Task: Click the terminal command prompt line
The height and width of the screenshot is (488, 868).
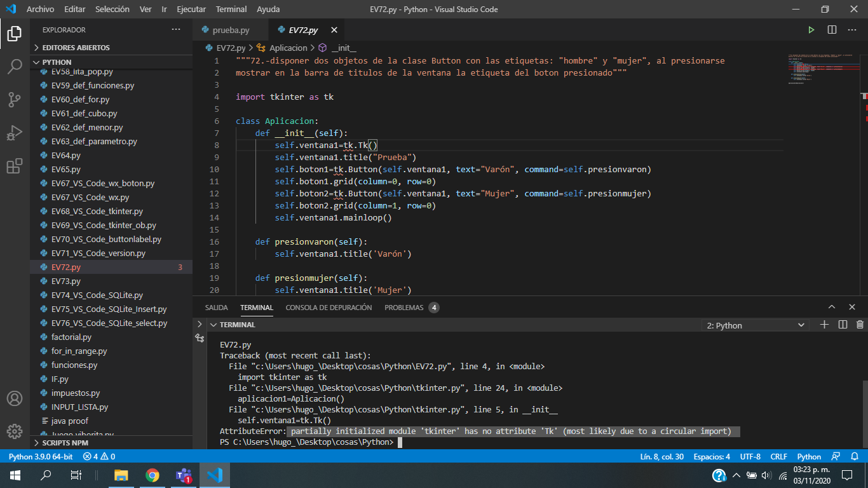Action: coord(311,442)
